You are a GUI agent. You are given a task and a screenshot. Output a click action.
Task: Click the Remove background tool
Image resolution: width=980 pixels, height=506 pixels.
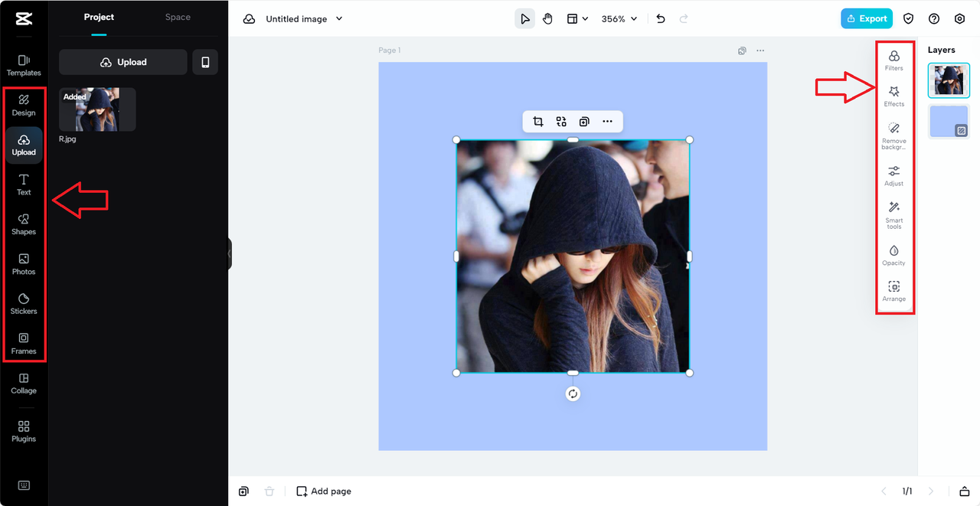click(x=893, y=136)
